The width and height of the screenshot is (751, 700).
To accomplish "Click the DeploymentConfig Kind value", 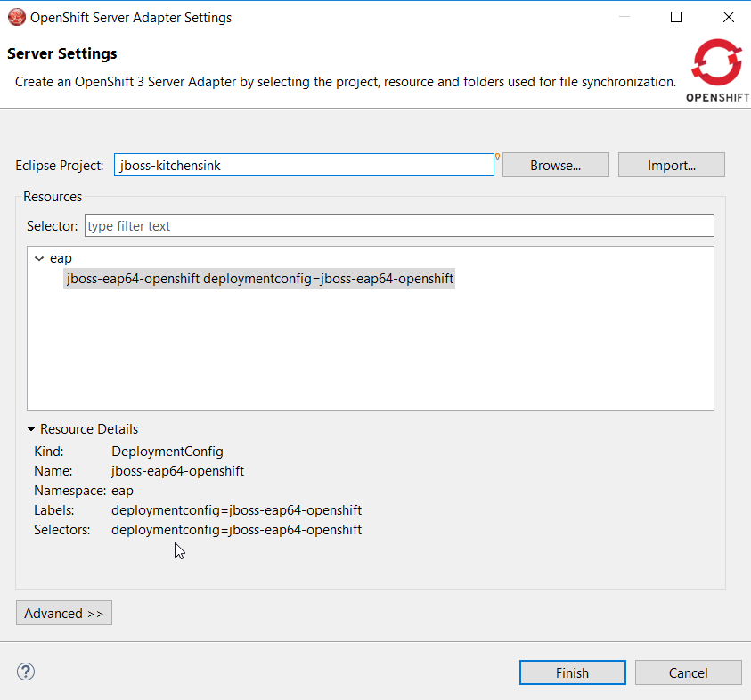I will (167, 452).
